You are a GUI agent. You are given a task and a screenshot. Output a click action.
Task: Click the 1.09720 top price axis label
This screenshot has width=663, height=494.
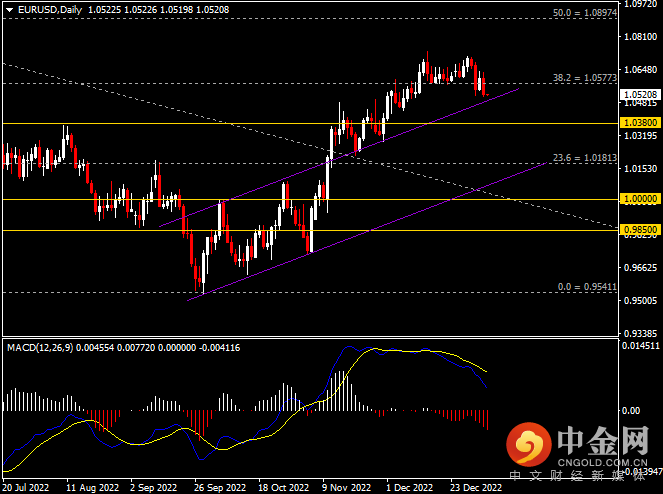pyautogui.click(x=639, y=4)
